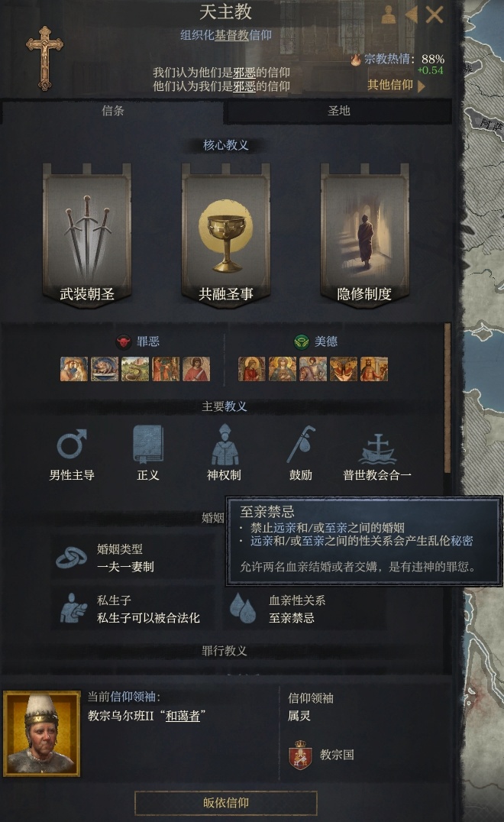Screen dimensions: 504x822
Task: Expand 其他信仰 list arrow
Action: coord(422,86)
